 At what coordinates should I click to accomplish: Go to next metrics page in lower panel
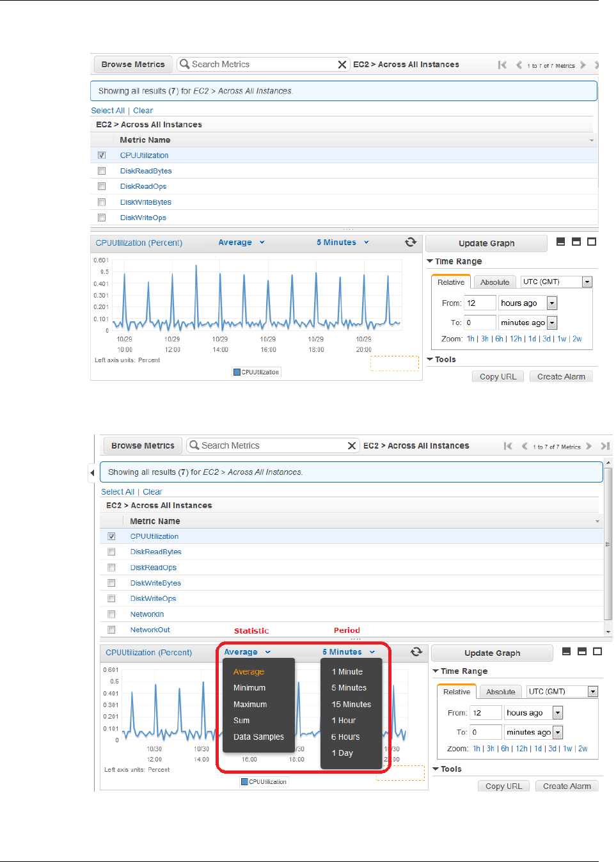point(588,446)
